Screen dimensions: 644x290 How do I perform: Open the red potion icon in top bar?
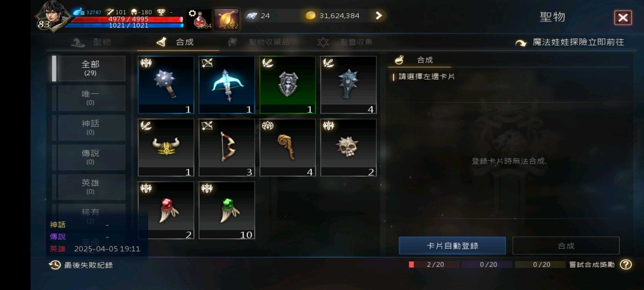[199, 20]
